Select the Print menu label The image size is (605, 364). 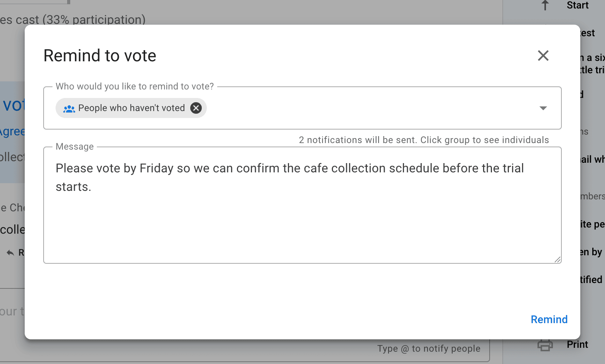coord(577,344)
